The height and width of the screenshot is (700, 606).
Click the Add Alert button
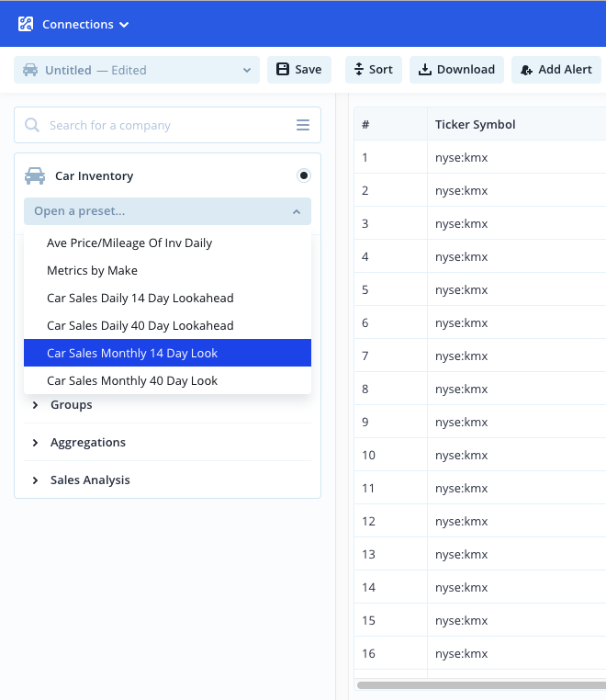point(556,70)
